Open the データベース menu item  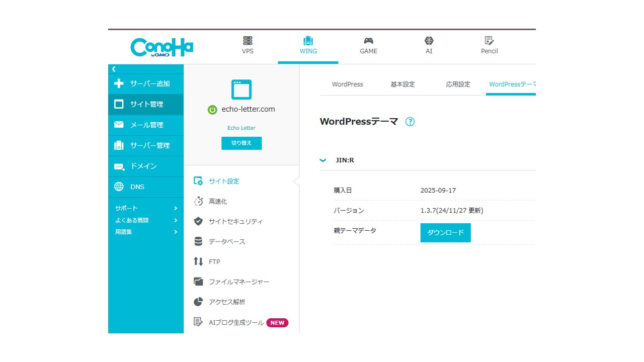click(226, 241)
